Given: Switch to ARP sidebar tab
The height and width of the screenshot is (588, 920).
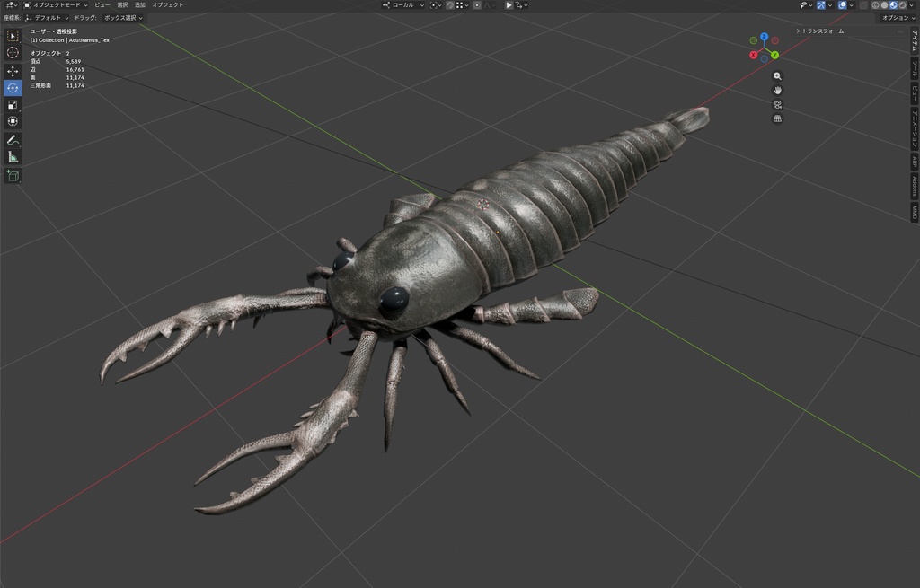Looking at the screenshot, I should click(x=914, y=162).
